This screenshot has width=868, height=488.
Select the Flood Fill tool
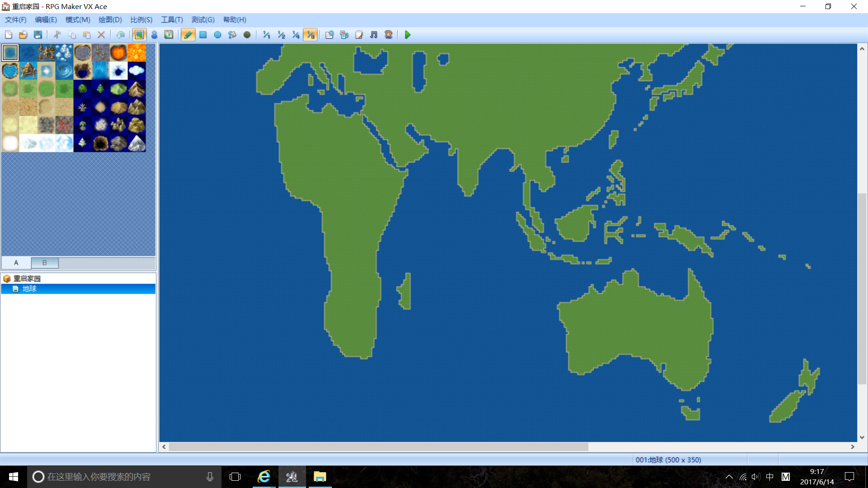pyautogui.click(x=232, y=35)
